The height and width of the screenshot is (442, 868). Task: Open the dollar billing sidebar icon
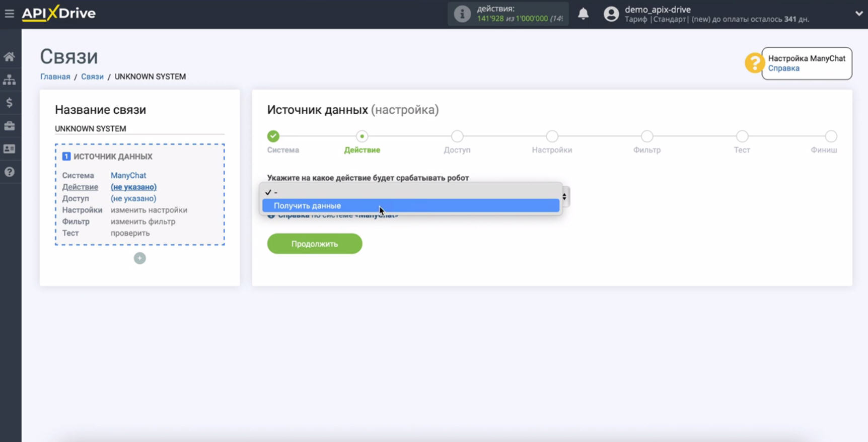(x=9, y=103)
